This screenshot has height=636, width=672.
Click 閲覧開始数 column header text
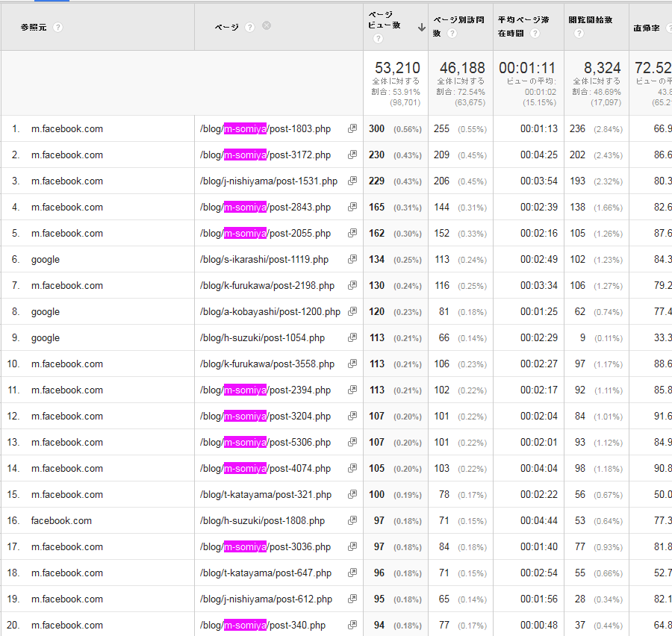tap(590, 20)
